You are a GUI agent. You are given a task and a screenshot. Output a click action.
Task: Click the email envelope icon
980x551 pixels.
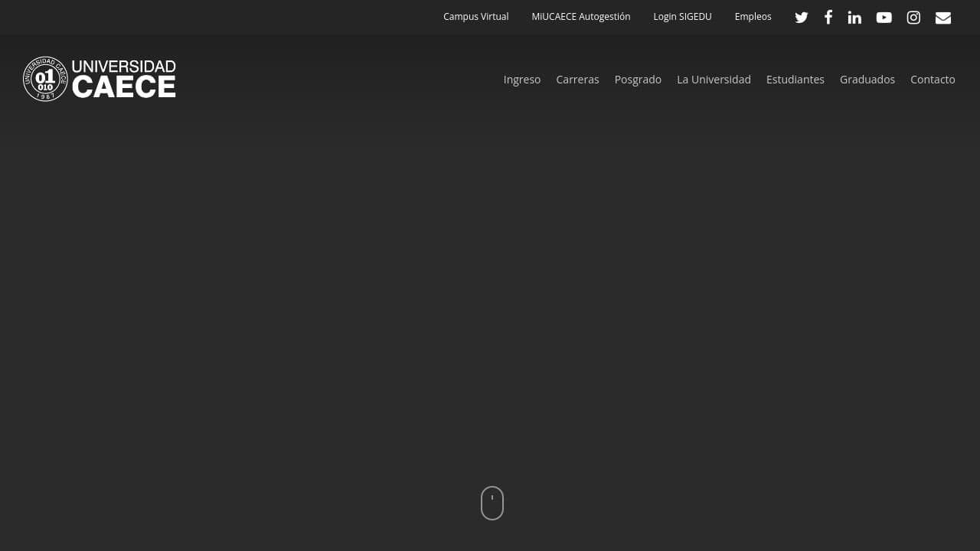(x=942, y=17)
